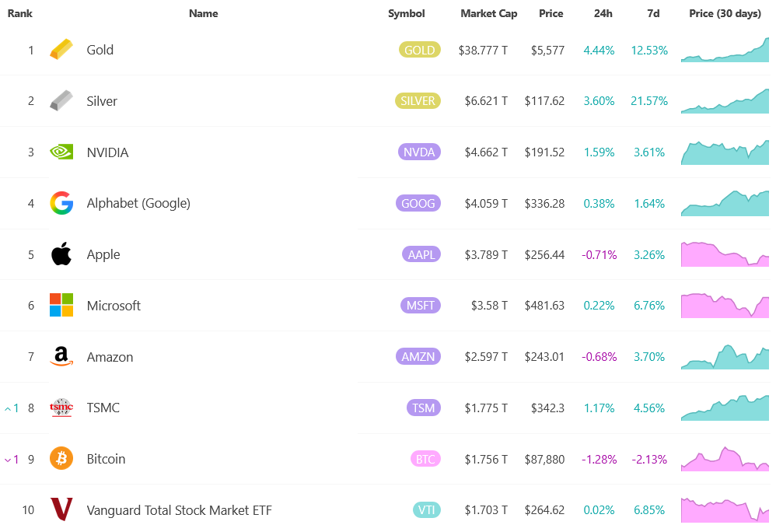This screenshot has height=532, width=776.
Task: Select the TSMC chip logo
Action: coord(61,407)
